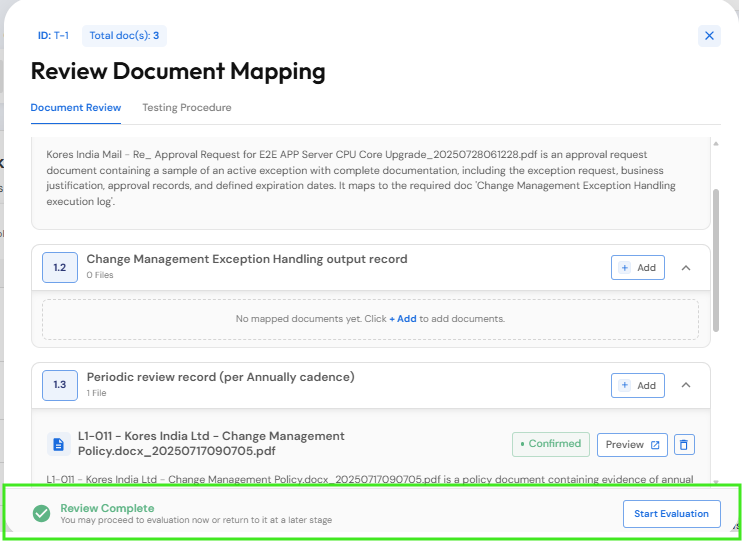The width and height of the screenshot is (742, 542).
Task: Select the 1.3 section number badge
Action: pyautogui.click(x=60, y=385)
